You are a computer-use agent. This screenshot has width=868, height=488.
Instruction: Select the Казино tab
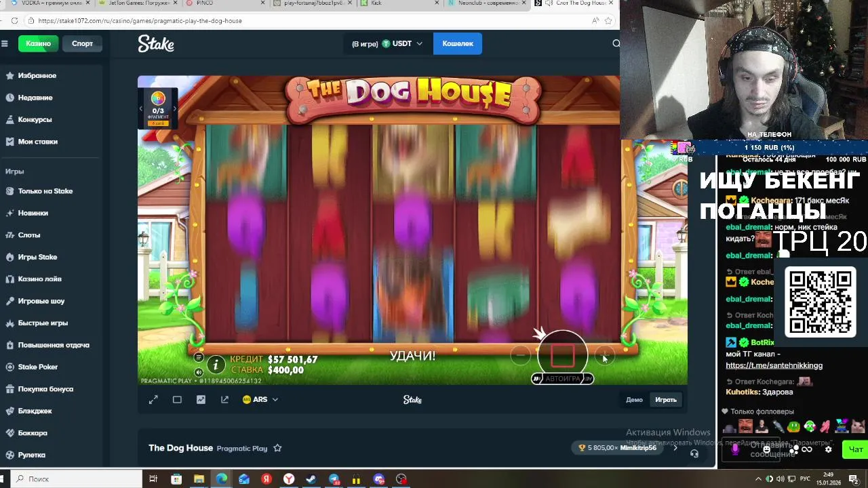38,43
